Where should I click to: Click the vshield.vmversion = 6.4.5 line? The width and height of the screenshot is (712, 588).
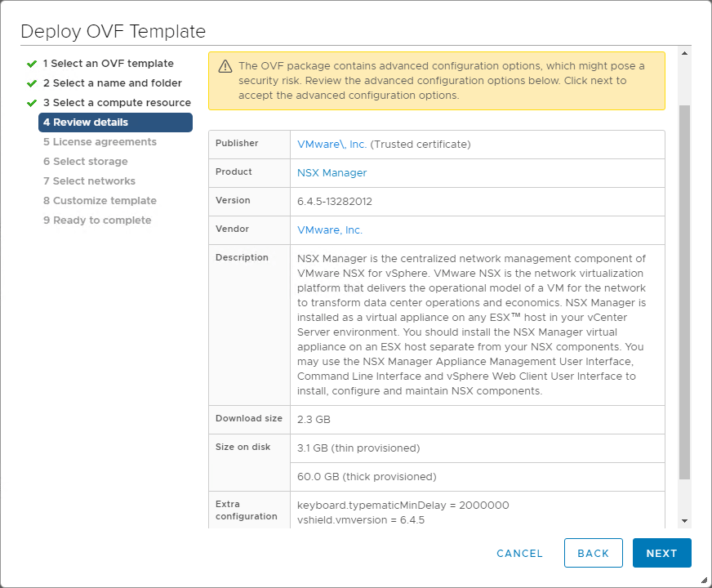pos(361,520)
